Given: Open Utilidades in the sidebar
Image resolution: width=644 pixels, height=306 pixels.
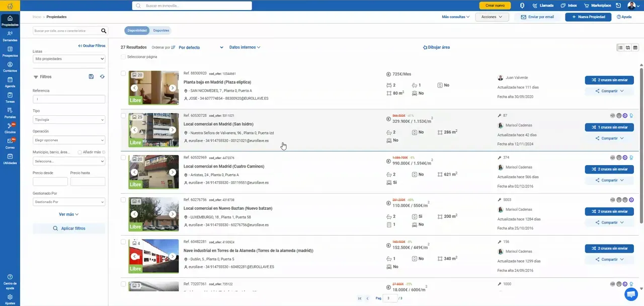Looking at the screenshot, I should point(10,159).
